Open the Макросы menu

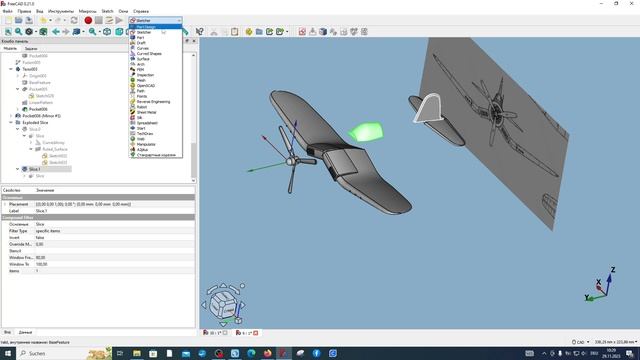(x=87, y=11)
